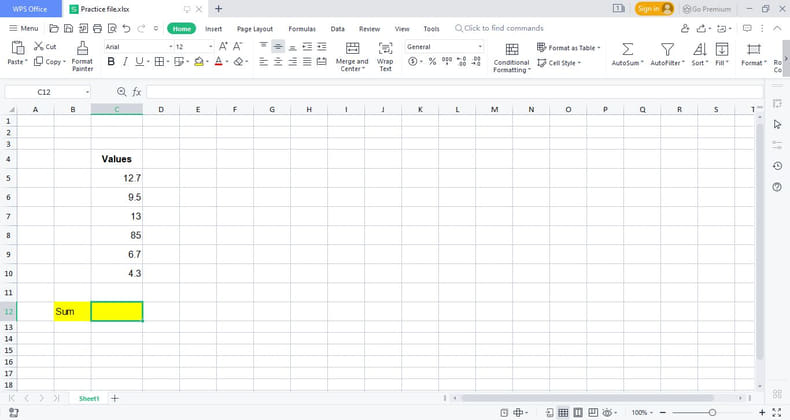The height and width of the screenshot is (420, 790).
Task: Open the Page Layout ribbon tab
Action: coord(255,29)
